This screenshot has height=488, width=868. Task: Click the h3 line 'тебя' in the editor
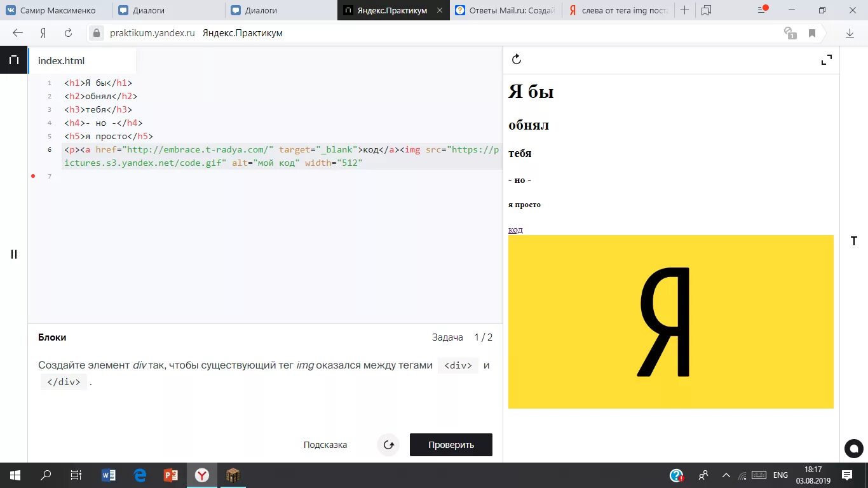pyautogui.click(x=98, y=109)
